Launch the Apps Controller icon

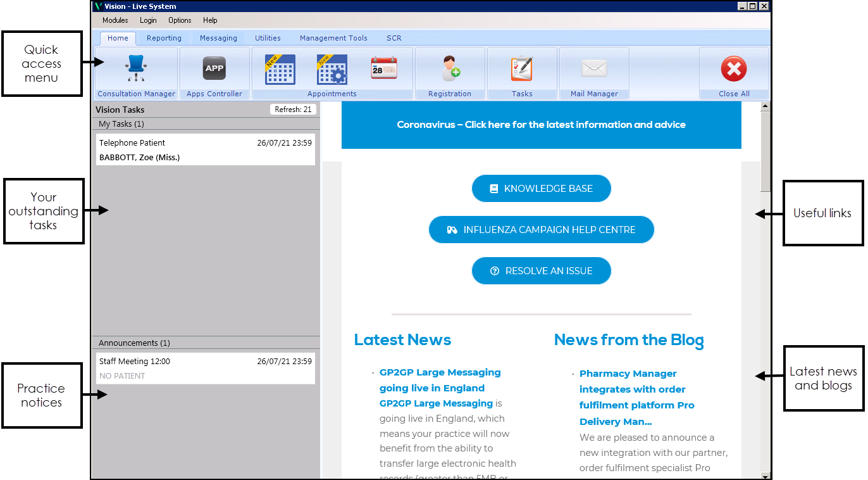214,68
